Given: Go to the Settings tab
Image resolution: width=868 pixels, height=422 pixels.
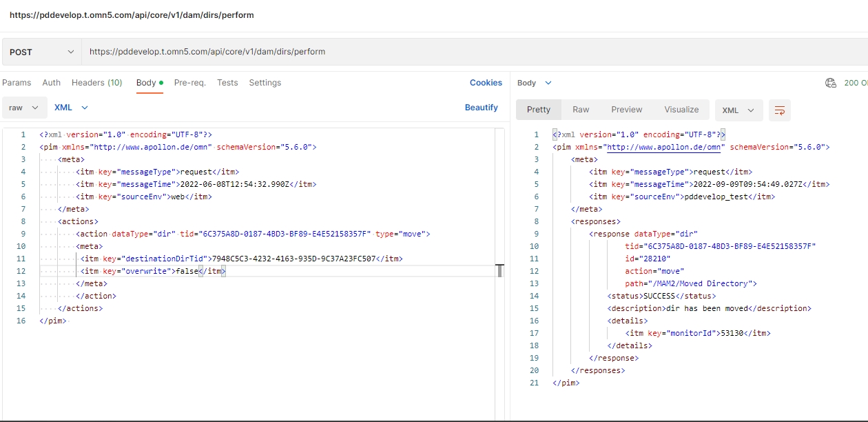Looking at the screenshot, I should pyautogui.click(x=265, y=83).
